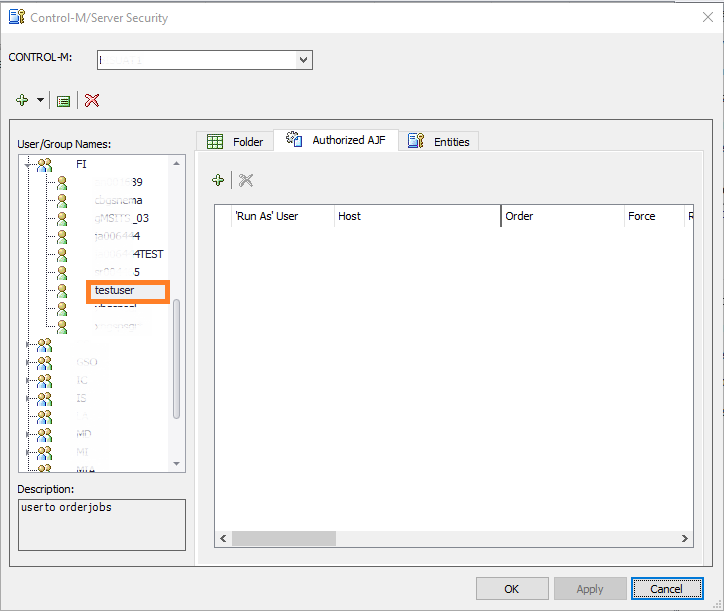Switch to the Folder tab
Image resolution: width=724 pixels, height=611 pixels.
(x=235, y=141)
